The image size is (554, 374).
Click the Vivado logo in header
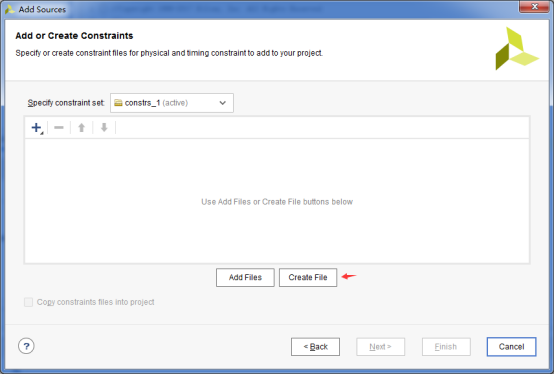tap(517, 49)
